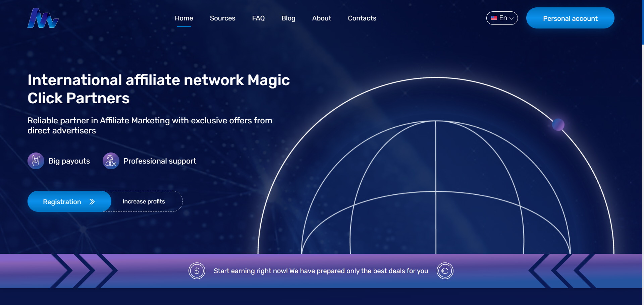Click the page's vertical scrollbar thumb
This screenshot has width=644, height=305.
[643, 22]
